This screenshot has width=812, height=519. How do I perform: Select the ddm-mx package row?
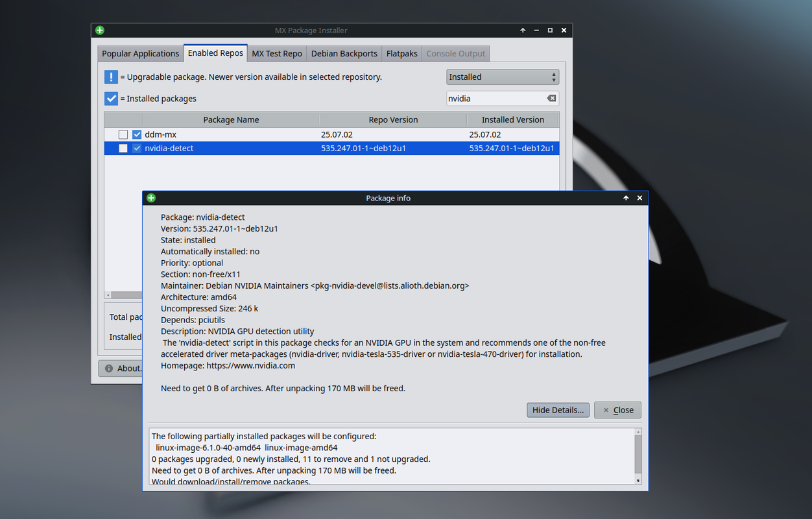(x=331, y=134)
